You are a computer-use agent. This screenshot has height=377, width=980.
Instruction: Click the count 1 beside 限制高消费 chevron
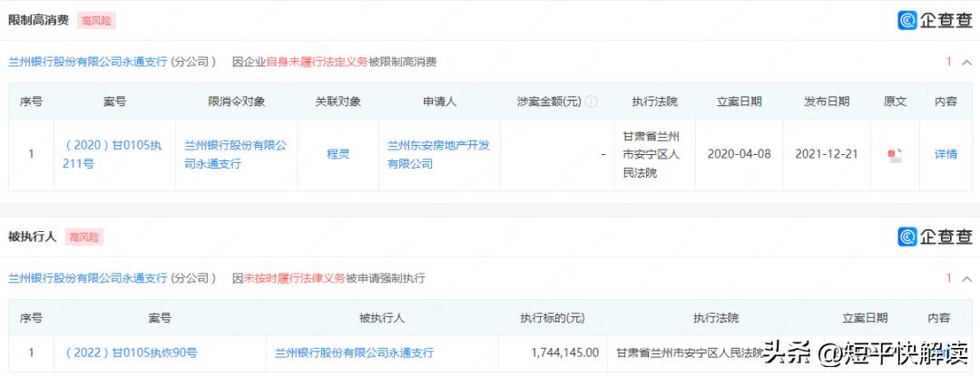coord(948,62)
